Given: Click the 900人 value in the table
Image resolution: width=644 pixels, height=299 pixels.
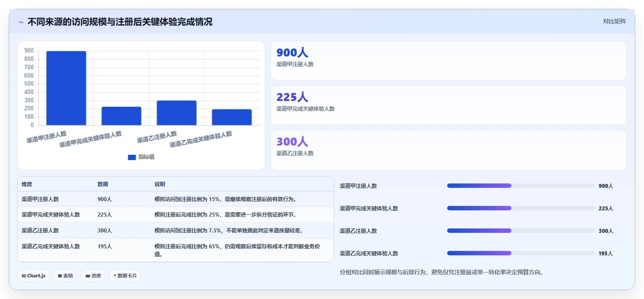Looking at the screenshot, I should (x=104, y=199).
